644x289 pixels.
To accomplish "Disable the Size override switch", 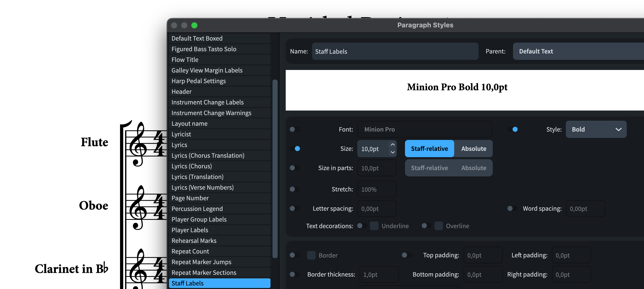I will coord(295,149).
